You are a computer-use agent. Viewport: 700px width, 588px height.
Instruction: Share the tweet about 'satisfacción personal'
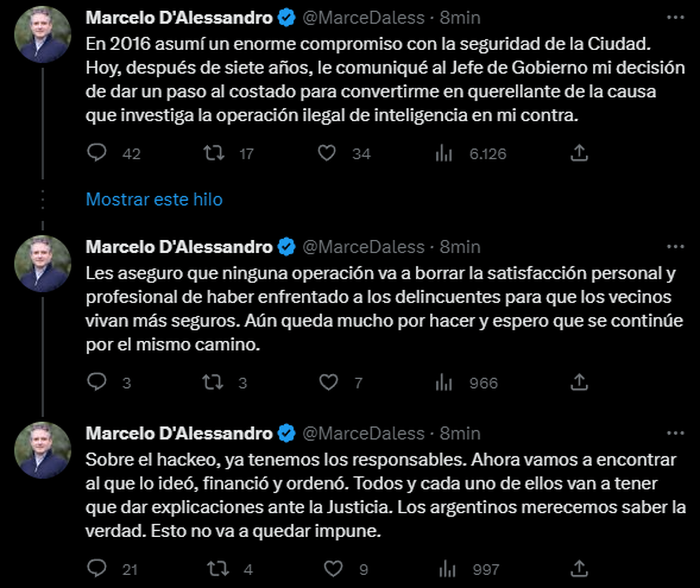pos(577,383)
